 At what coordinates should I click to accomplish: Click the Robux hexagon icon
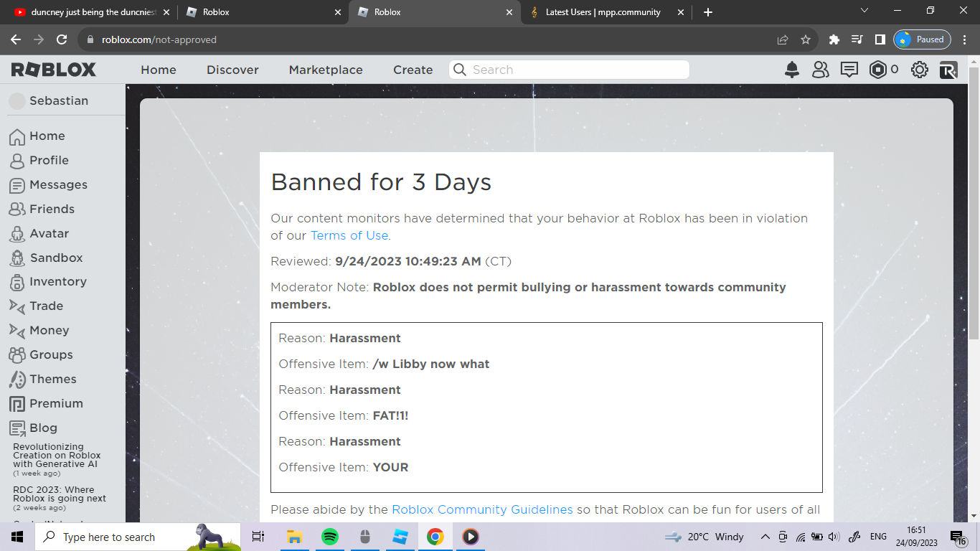coord(878,70)
